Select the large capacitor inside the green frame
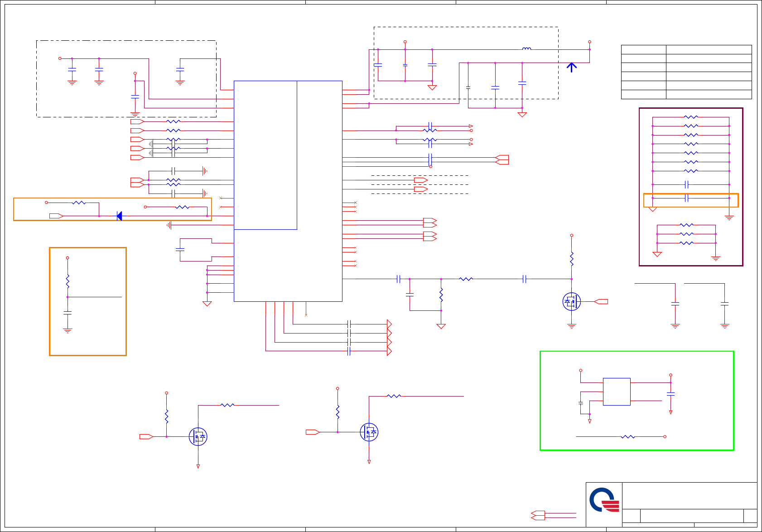Screen dimensions: 762x532 point(671,394)
